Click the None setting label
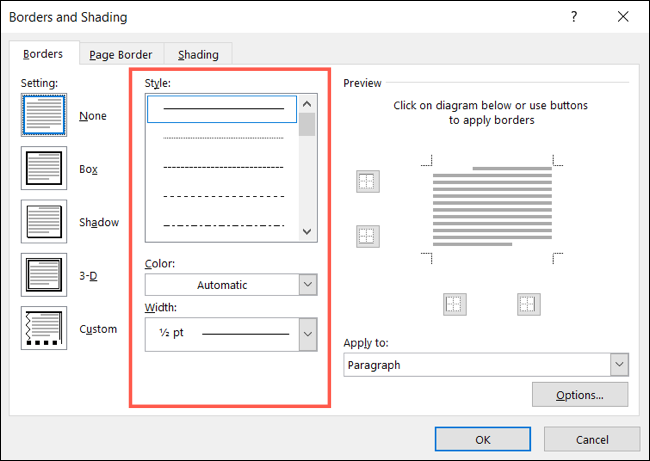Screen dimensions: 650x461 pyautogui.click(x=93, y=116)
